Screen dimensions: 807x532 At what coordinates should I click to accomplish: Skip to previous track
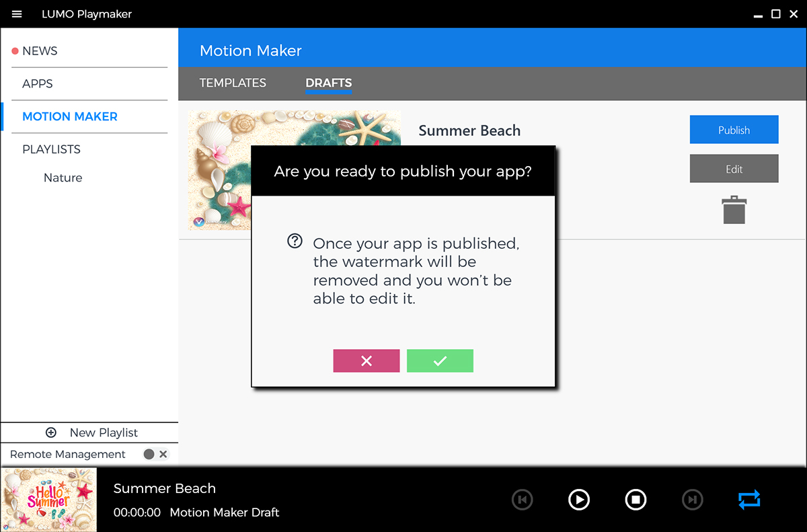(523, 500)
